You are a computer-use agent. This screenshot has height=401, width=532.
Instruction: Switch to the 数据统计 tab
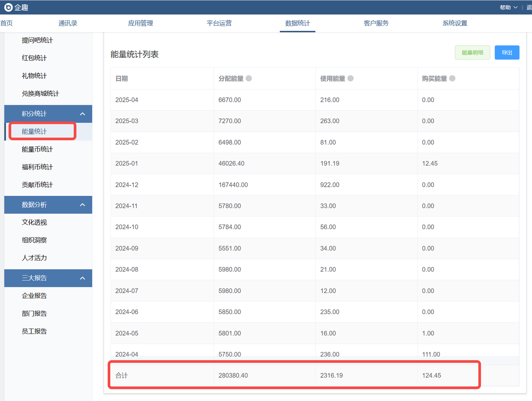pyautogui.click(x=297, y=23)
